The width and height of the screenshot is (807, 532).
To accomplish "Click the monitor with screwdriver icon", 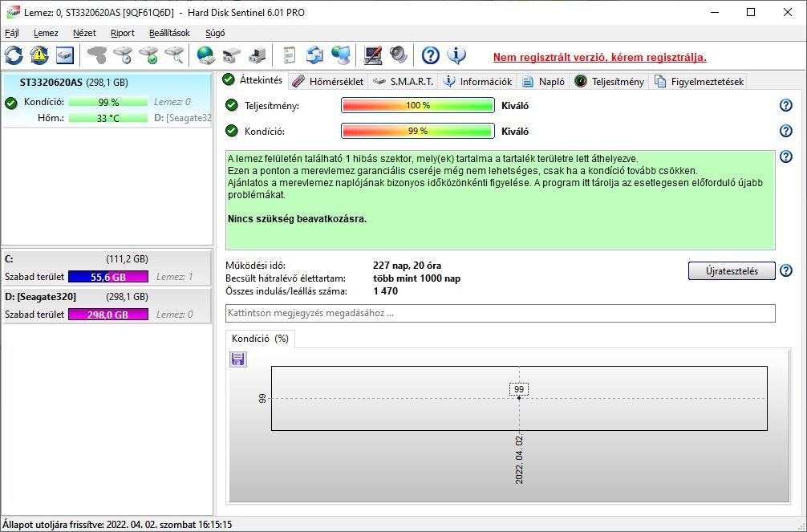I will [x=373, y=55].
